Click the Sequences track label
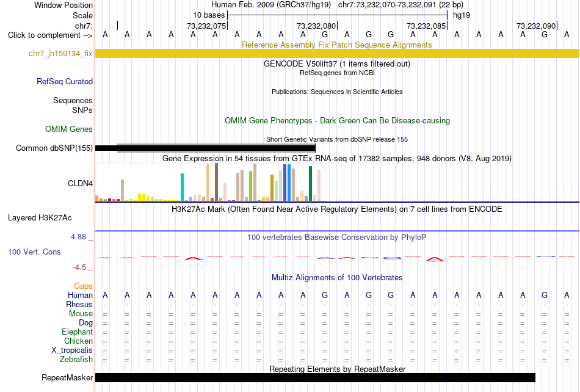This screenshot has width=580, height=392. tap(73, 101)
